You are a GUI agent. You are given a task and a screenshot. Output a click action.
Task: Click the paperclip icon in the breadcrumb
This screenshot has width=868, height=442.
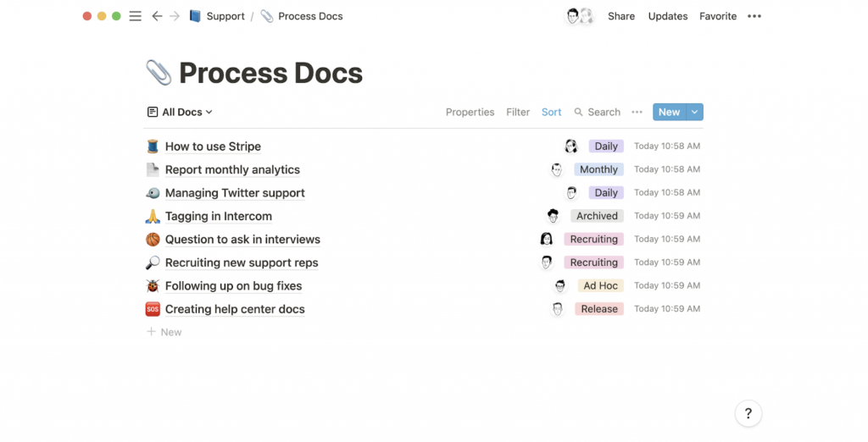click(267, 16)
